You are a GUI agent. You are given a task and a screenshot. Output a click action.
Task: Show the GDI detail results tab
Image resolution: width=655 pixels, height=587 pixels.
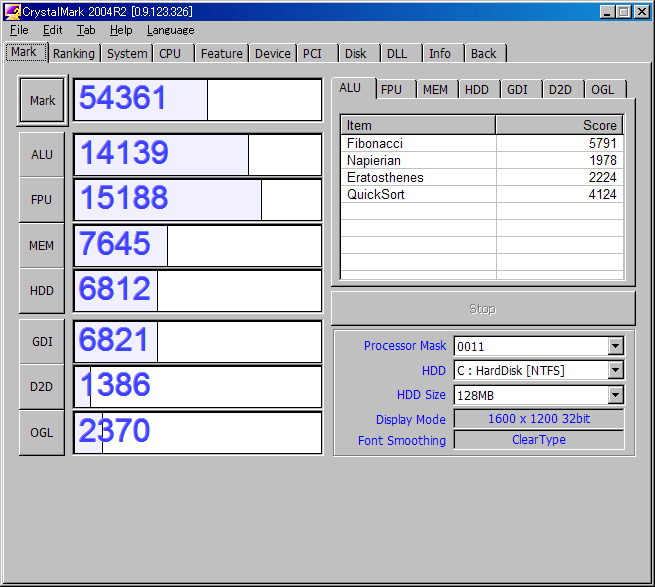(521, 90)
